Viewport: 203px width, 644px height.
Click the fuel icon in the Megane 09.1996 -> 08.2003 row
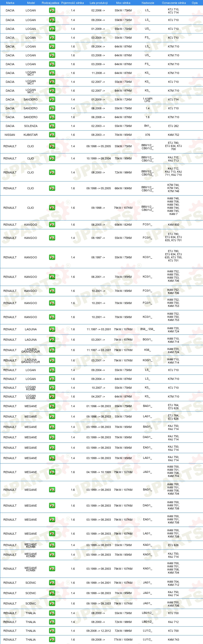[x=52, y=416]
